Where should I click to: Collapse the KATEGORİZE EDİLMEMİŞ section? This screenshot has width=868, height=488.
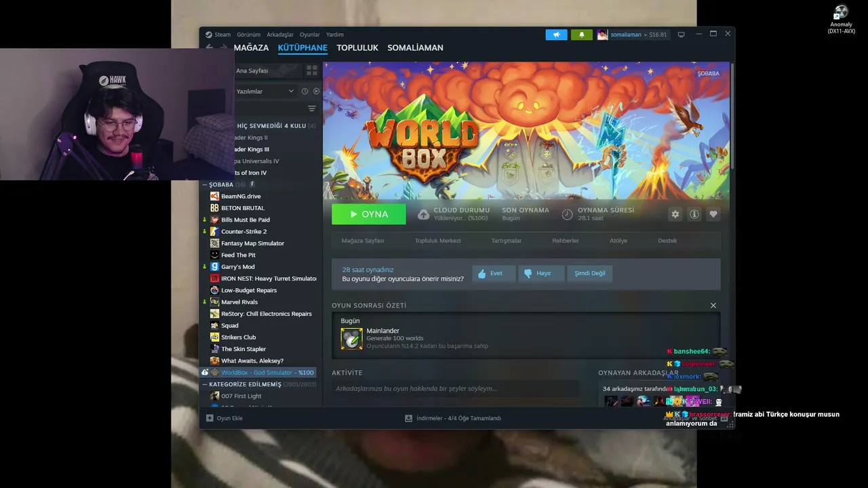point(205,384)
